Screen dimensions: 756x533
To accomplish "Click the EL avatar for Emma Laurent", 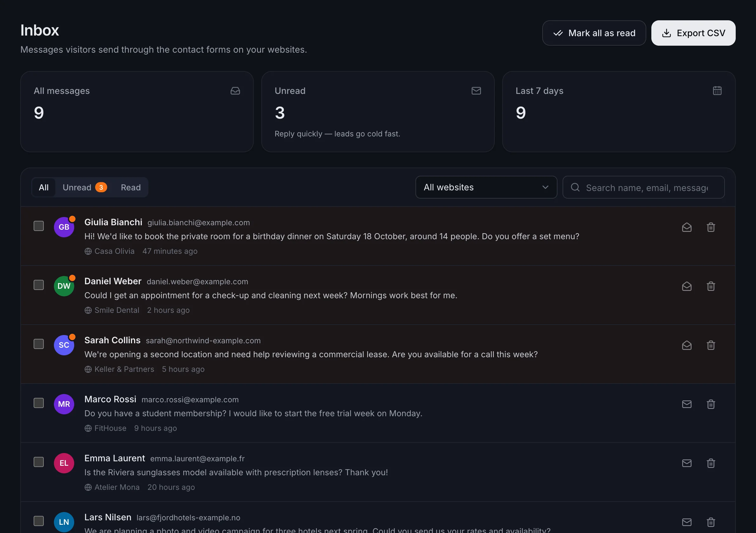I will (64, 463).
